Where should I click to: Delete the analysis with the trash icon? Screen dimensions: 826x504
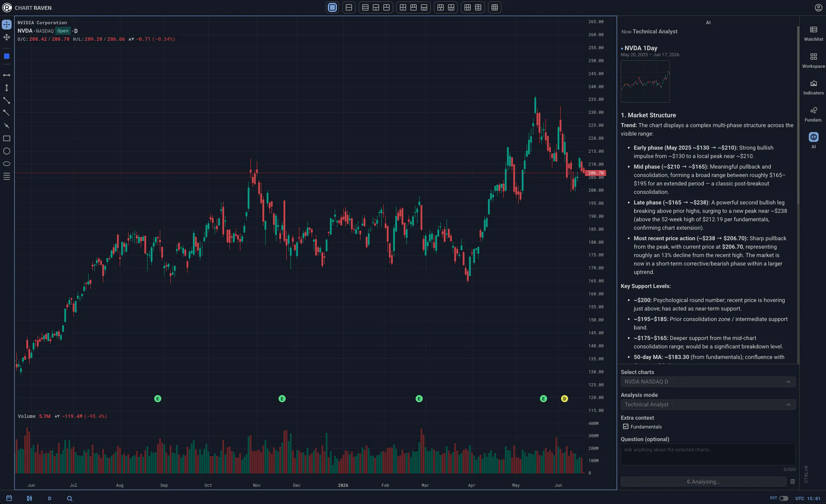coord(793,482)
